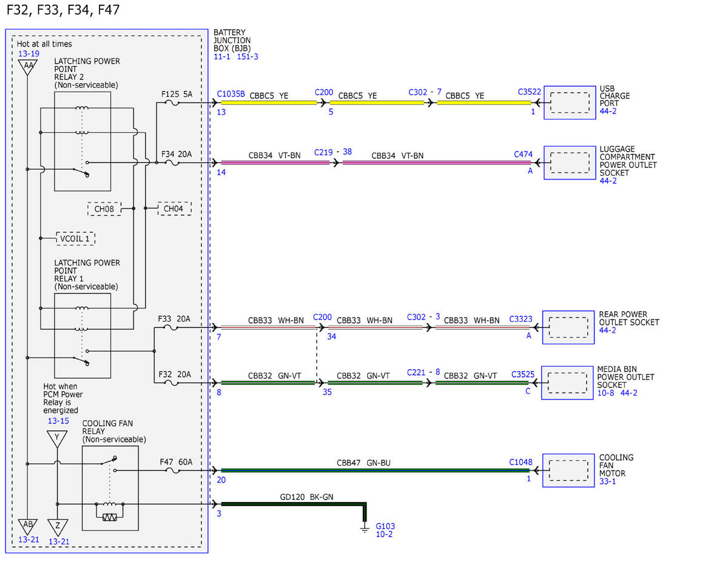Click the F32, F33, F34, F47 title
This screenshot has height=562, width=728.
[x=62, y=10]
